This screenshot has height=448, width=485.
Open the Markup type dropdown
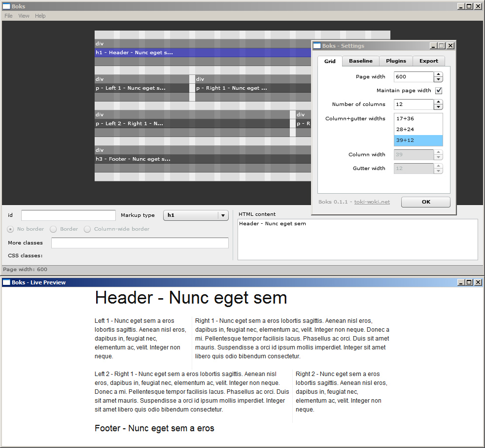coord(223,215)
